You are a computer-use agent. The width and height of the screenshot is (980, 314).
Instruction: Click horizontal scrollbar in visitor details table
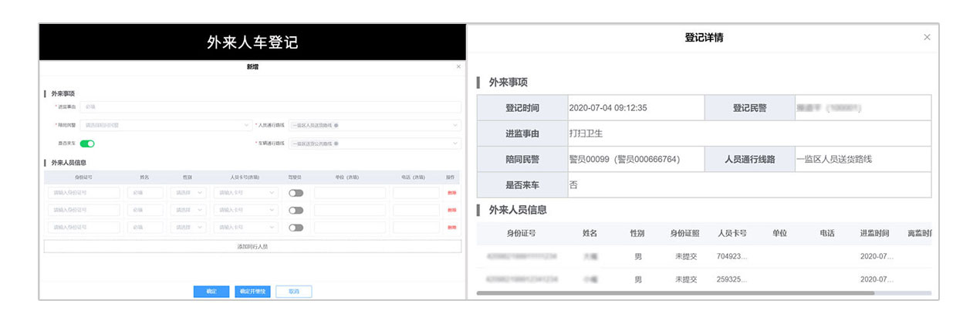pos(675,293)
